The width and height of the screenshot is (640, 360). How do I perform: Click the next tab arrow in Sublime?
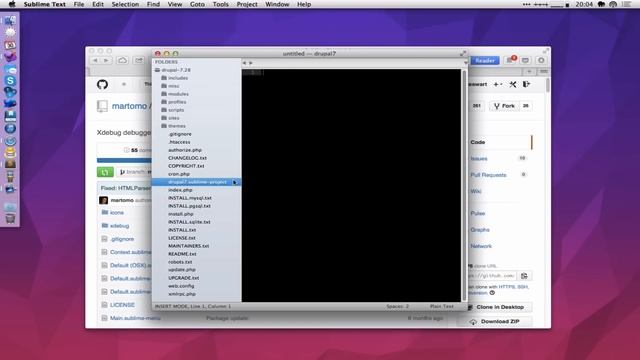[251, 63]
